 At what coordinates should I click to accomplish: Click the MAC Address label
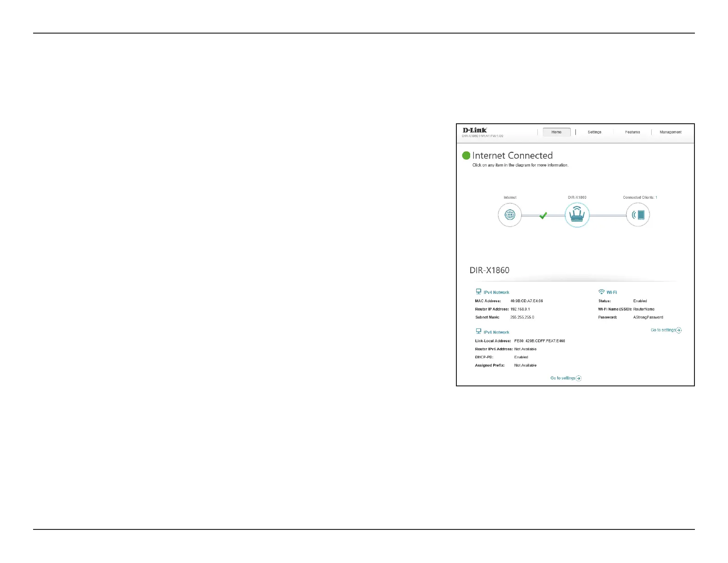pos(488,301)
